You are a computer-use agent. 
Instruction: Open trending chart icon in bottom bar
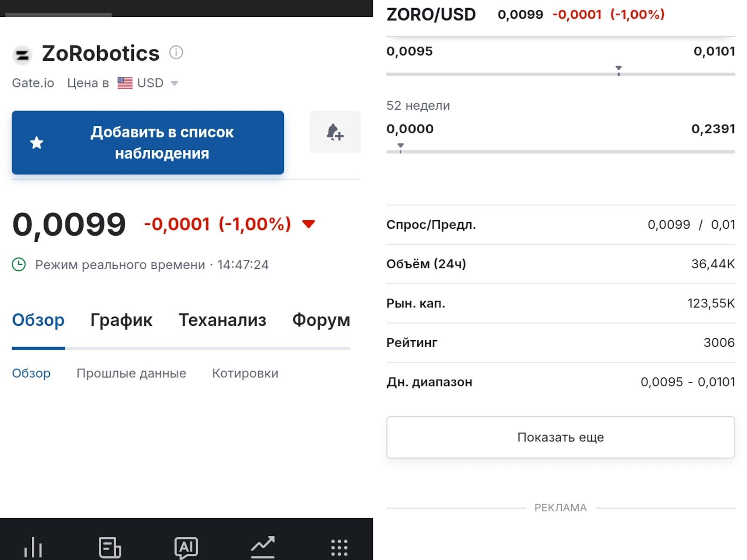coord(263,547)
